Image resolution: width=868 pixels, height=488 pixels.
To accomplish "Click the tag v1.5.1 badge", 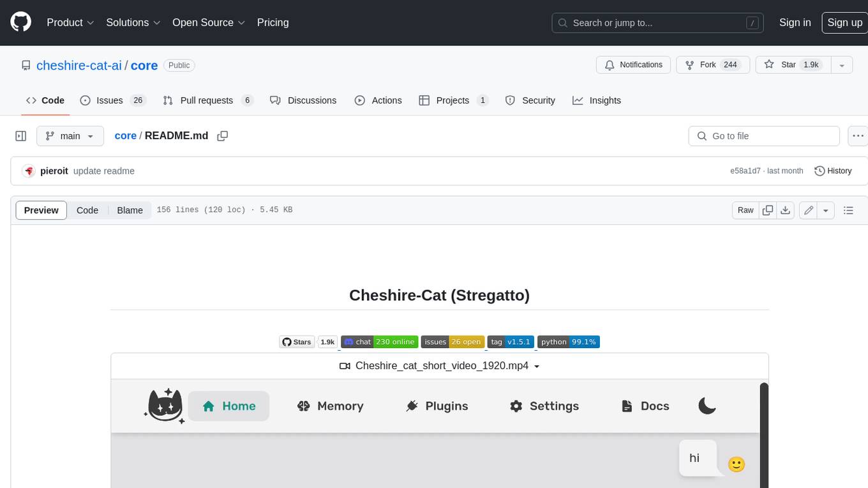I will (511, 342).
